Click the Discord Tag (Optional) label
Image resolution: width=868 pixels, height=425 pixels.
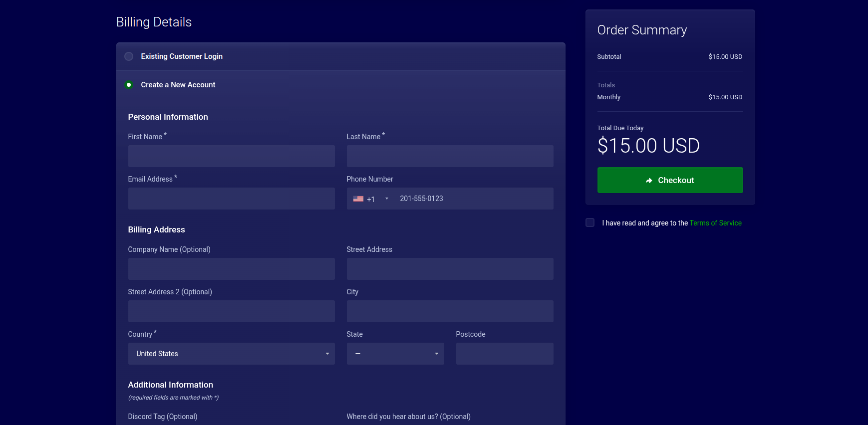click(163, 417)
